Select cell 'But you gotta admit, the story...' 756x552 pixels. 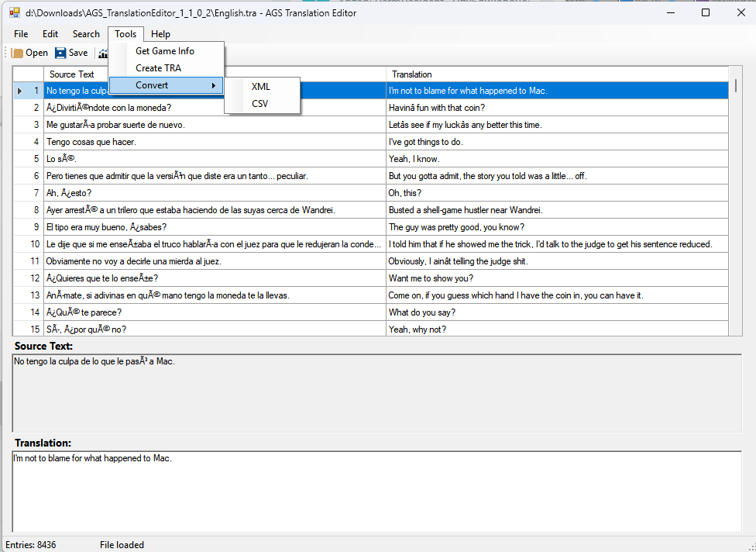click(x=558, y=176)
